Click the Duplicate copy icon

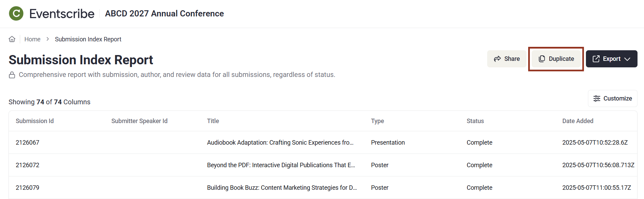542,59
